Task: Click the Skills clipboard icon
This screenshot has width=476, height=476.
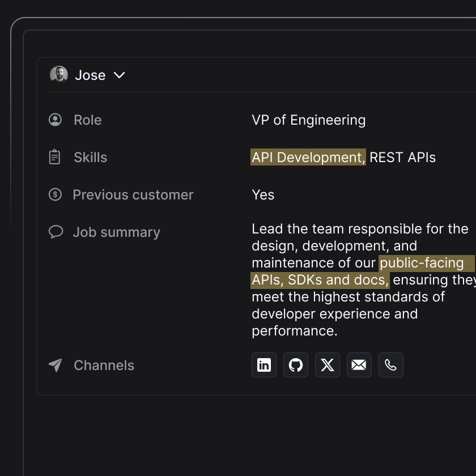Action: point(55,157)
